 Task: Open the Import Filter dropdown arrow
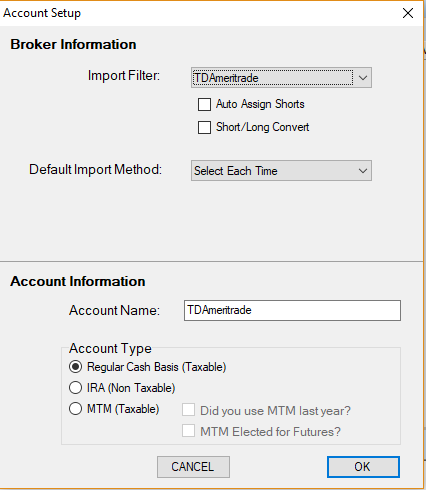[x=363, y=78]
